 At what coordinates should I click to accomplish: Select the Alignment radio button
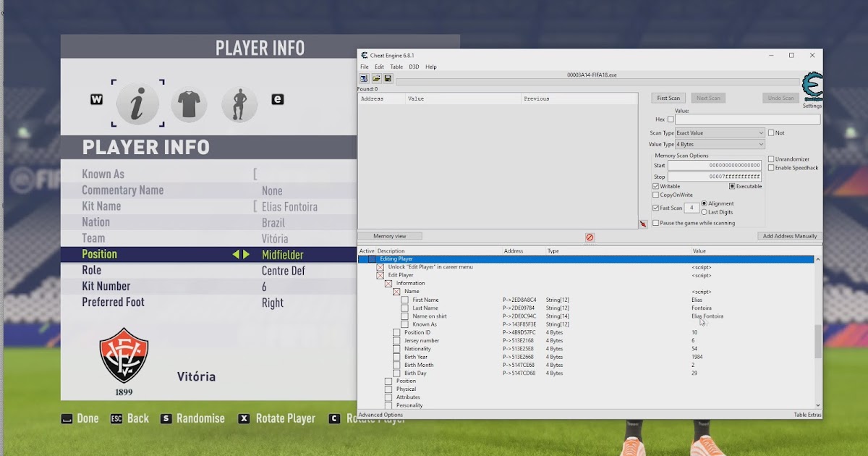[704, 204]
